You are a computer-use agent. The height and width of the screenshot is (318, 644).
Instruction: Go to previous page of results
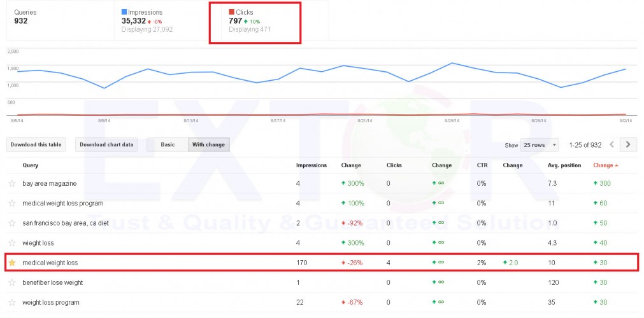pos(612,145)
